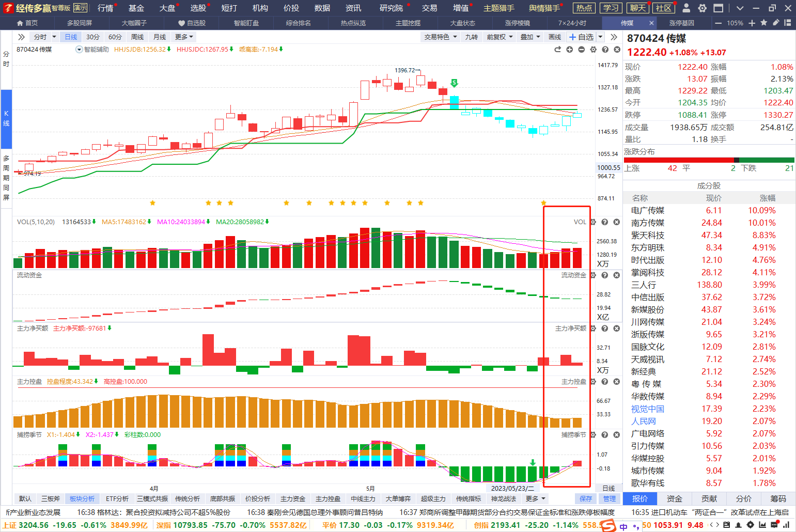Open the 视觉中国 stock link
Screen dimensions: 796x532
(x=648, y=409)
